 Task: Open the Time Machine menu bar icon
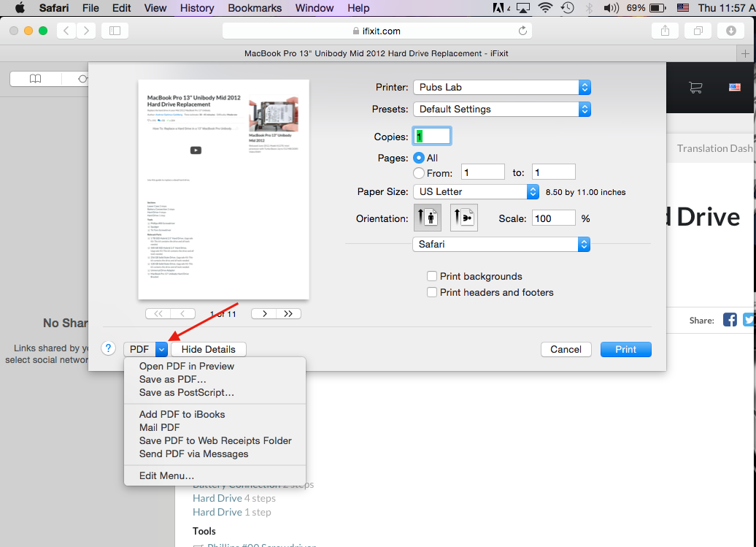[x=568, y=8]
